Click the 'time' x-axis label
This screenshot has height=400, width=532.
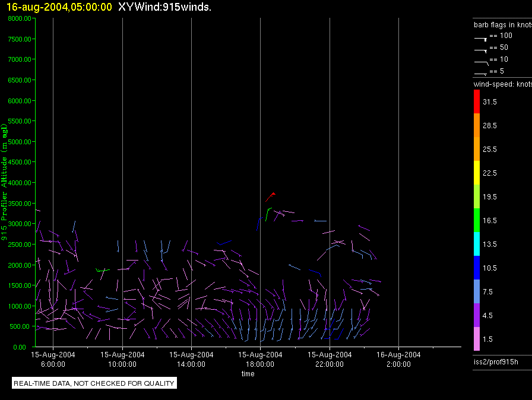(x=248, y=373)
